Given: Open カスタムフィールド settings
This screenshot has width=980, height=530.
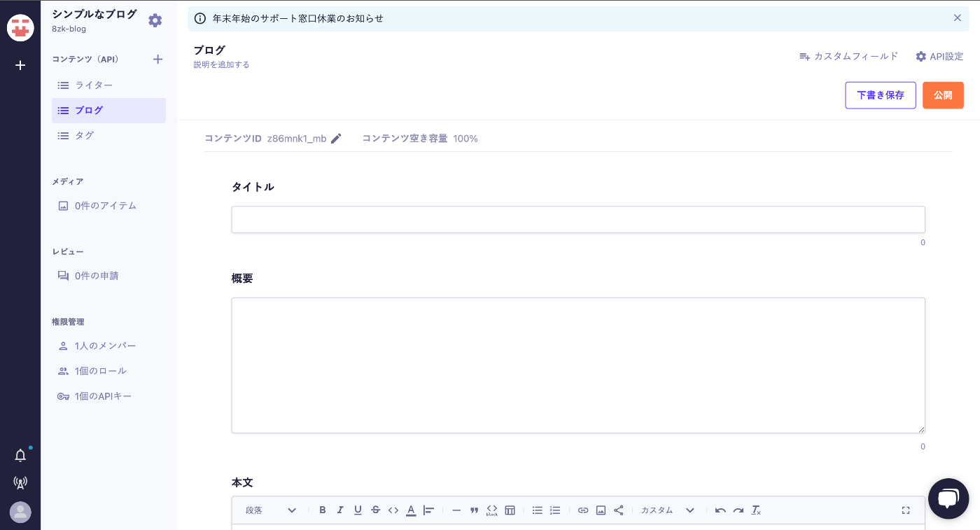Looking at the screenshot, I should coord(848,56).
